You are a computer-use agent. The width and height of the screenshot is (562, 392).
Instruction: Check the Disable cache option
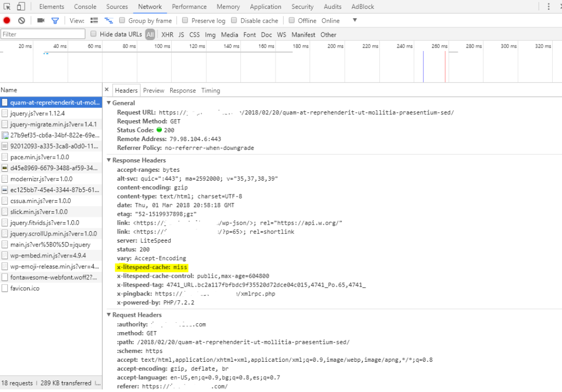pos(234,20)
